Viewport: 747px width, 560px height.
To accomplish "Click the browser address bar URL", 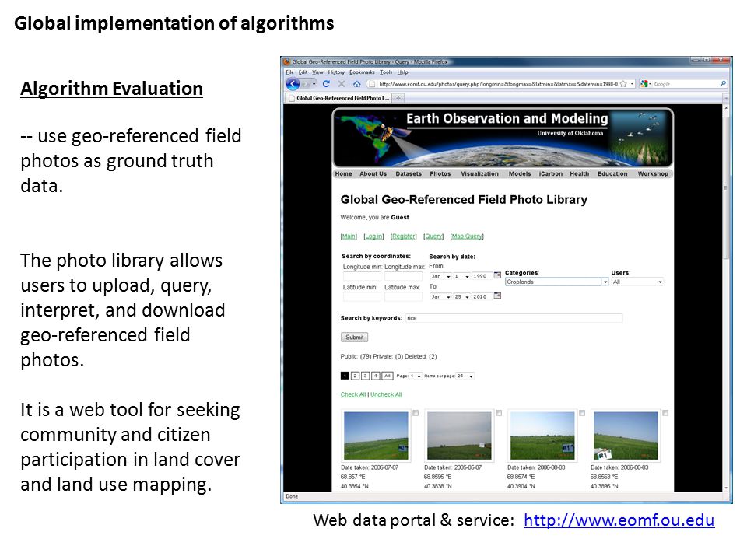I will pos(498,84).
